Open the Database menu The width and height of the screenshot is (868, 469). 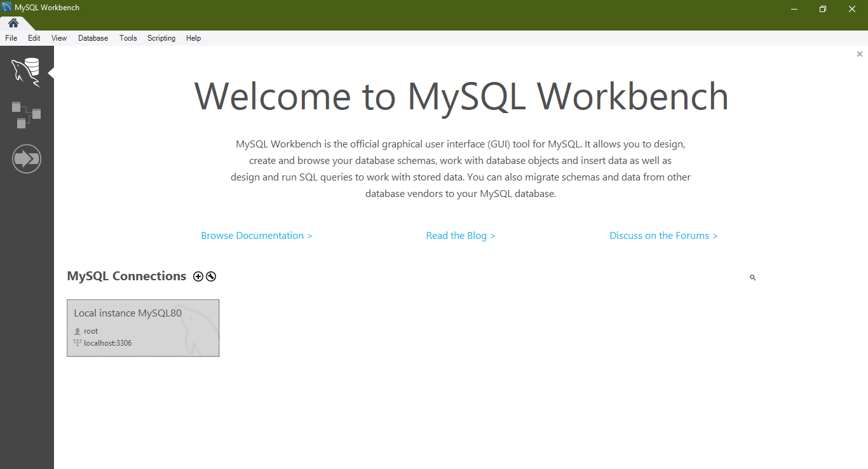pos(93,38)
